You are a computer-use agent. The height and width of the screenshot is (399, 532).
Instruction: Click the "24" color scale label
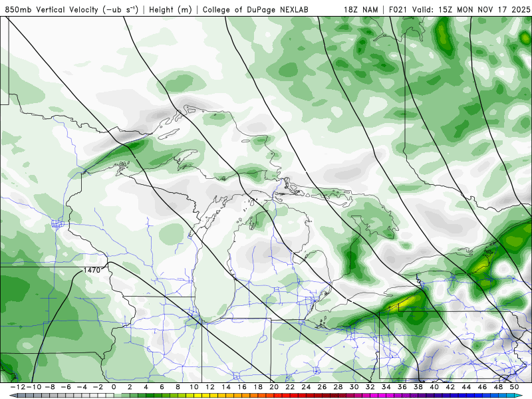(x=306, y=387)
